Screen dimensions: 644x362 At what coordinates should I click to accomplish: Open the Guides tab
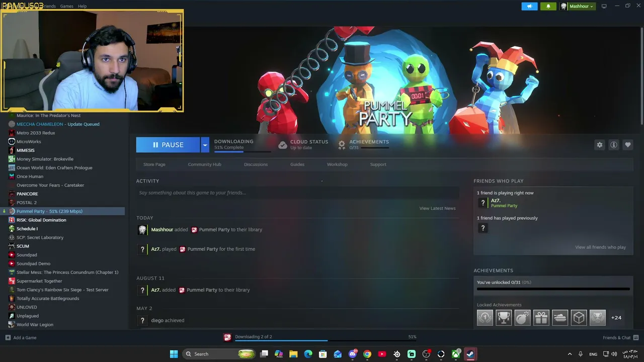coord(297,164)
